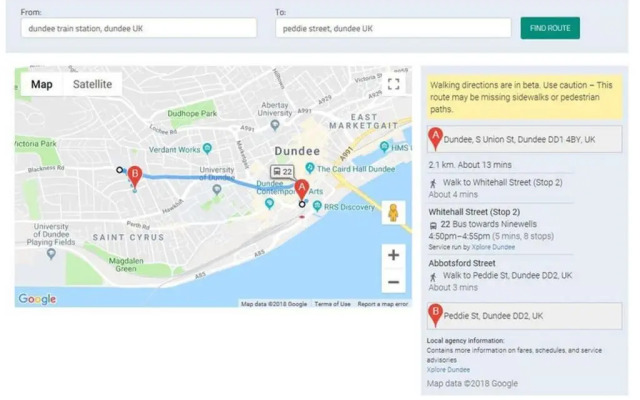Select destination Peddie St, Dundee DD2 row
This screenshot has height=400, width=640.
[524, 316]
